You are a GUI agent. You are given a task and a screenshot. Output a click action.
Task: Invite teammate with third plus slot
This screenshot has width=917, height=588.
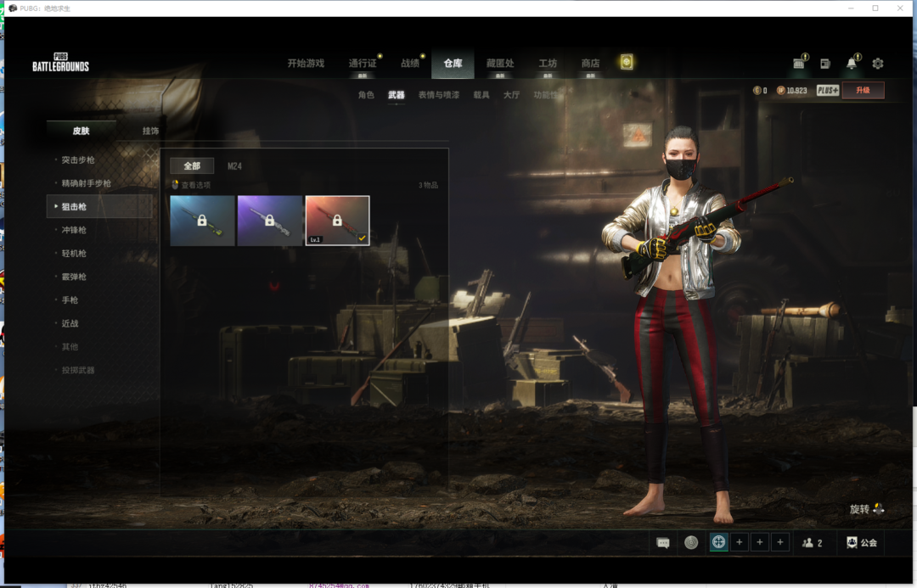pos(780,542)
